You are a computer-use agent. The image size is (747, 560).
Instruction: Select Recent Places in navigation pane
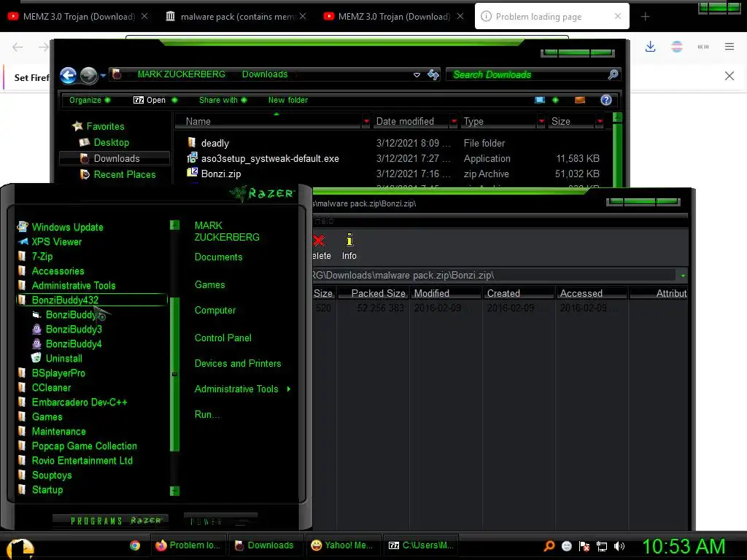(124, 174)
